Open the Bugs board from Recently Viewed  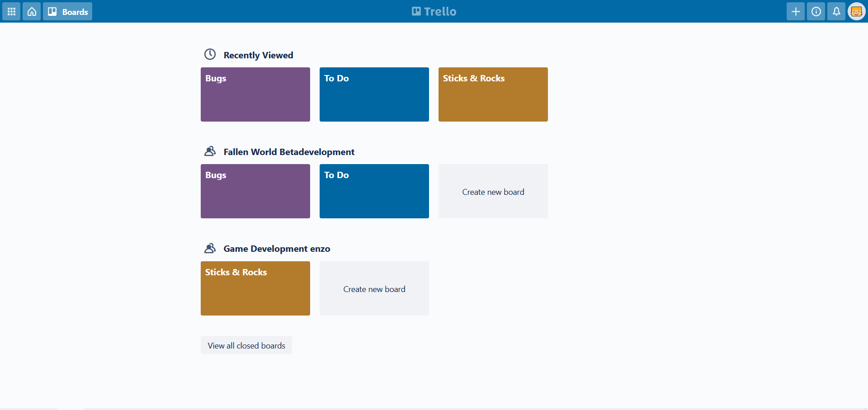click(255, 94)
